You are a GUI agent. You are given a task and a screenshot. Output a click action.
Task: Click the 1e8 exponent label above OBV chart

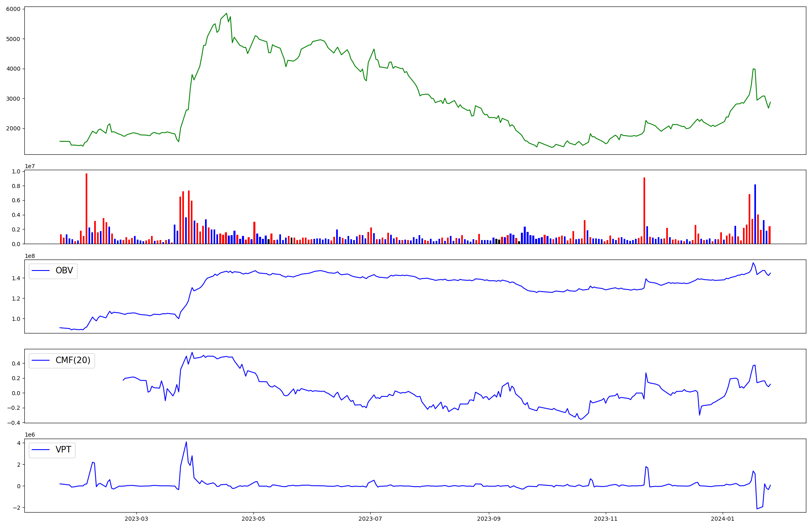30,256
